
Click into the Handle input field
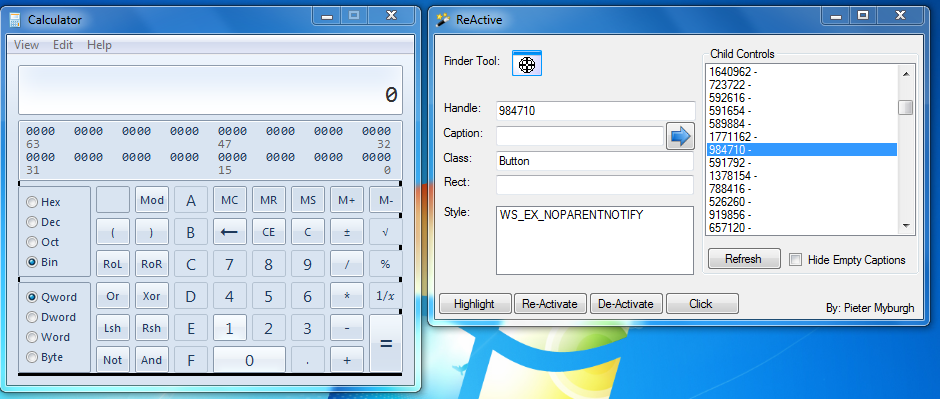pyautogui.click(x=595, y=110)
